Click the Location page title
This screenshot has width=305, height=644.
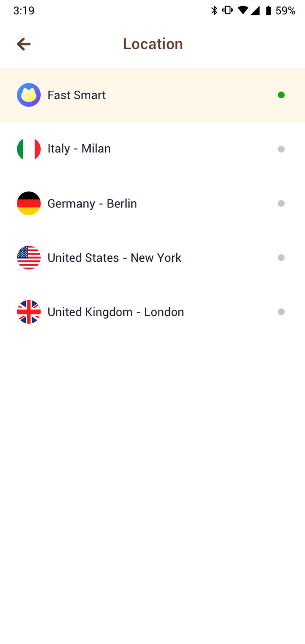click(153, 44)
